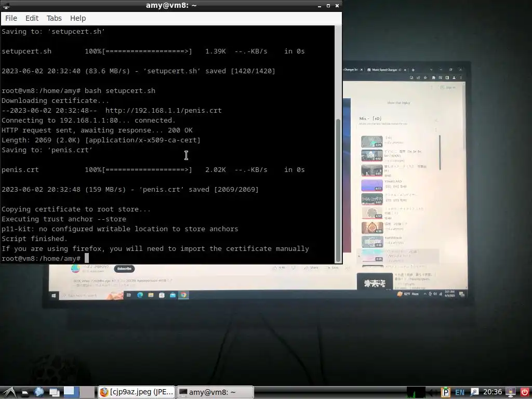Viewport: 532px width, 399px height.
Task: Click the 'Length: 2069 (2.0K)' line
Action: pos(101,140)
